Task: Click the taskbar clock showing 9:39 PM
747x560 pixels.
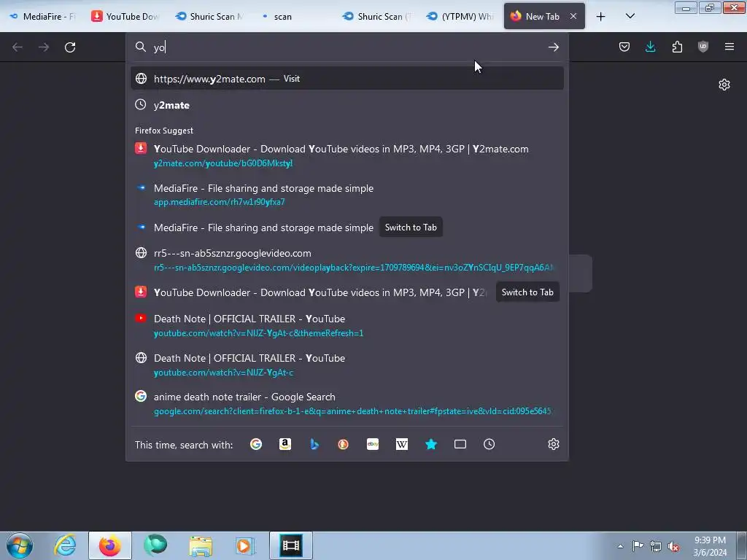Action: pyautogui.click(x=710, y=546)
